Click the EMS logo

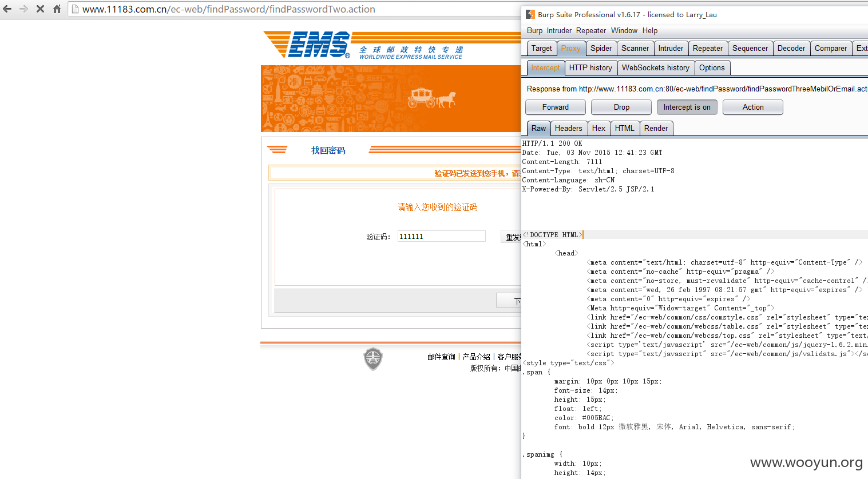tap(308, 45)
